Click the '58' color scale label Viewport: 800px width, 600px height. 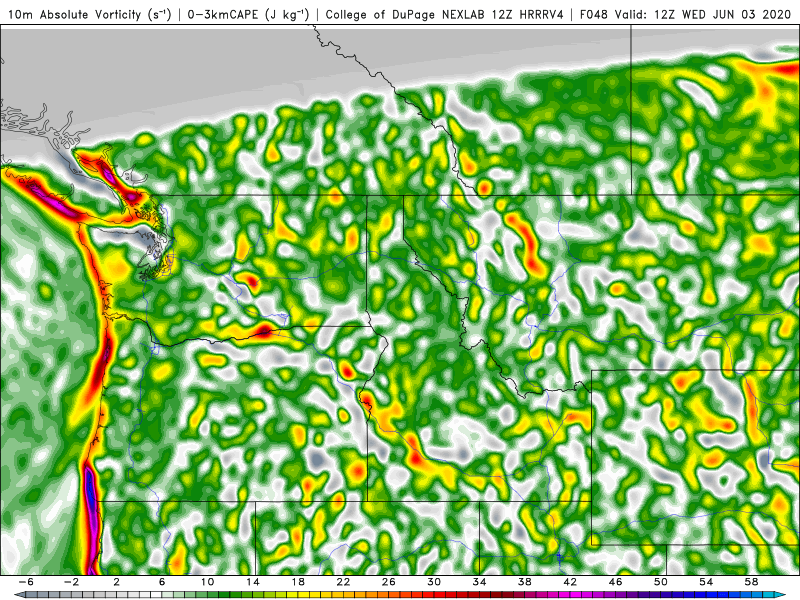click(752, 582)
